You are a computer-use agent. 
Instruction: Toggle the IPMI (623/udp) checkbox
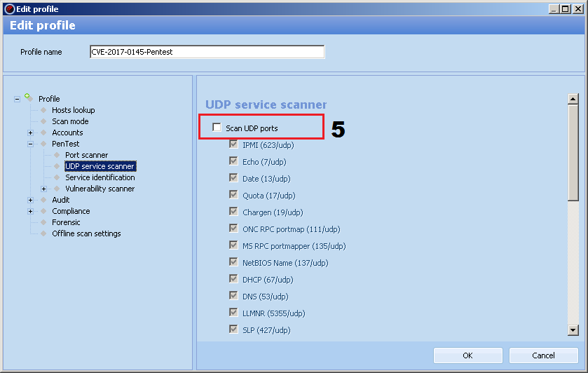[234, 145]
